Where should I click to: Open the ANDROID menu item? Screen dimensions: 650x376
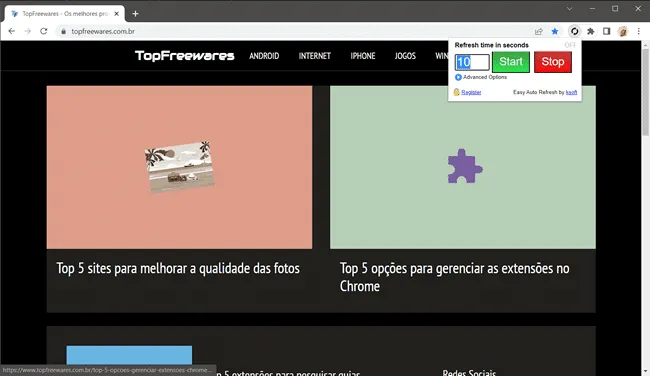pyautogui.click(x=264, y=56)
